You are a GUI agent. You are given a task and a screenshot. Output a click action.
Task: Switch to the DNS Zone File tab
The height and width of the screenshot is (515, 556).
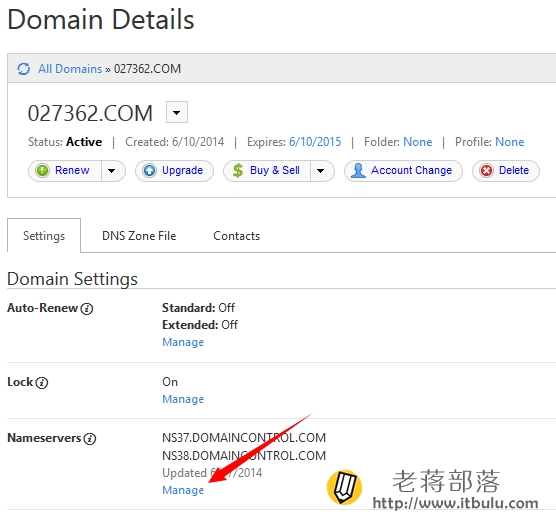pyautogui.click(x=139, y=236)
